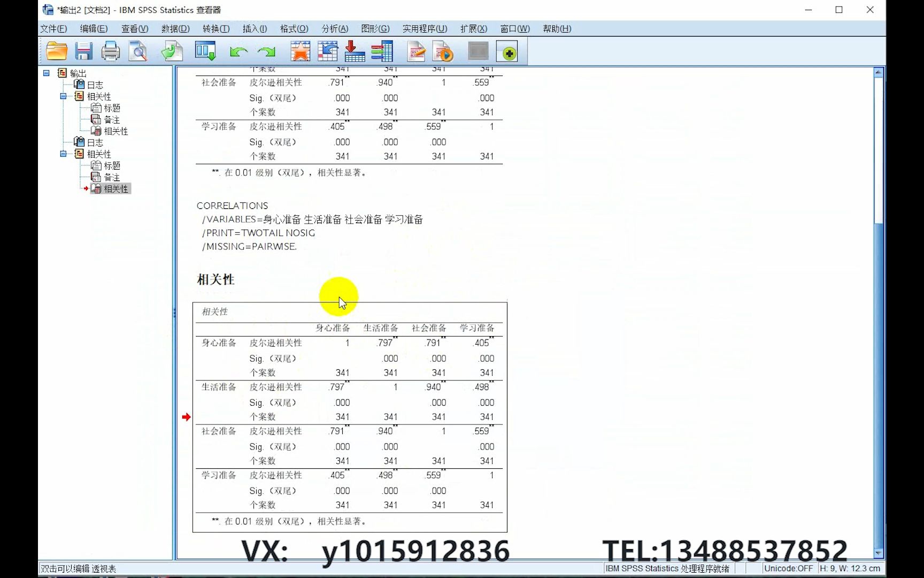Collapse the lower 相关性 outline group

(63, 154)
